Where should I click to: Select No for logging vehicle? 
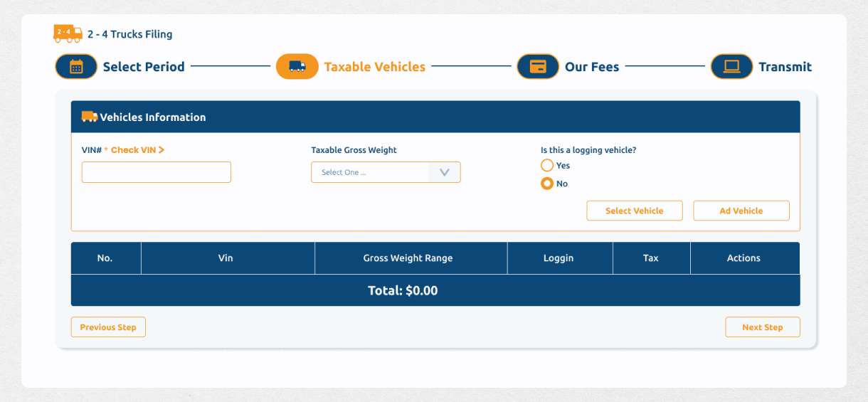pos(547,184)
